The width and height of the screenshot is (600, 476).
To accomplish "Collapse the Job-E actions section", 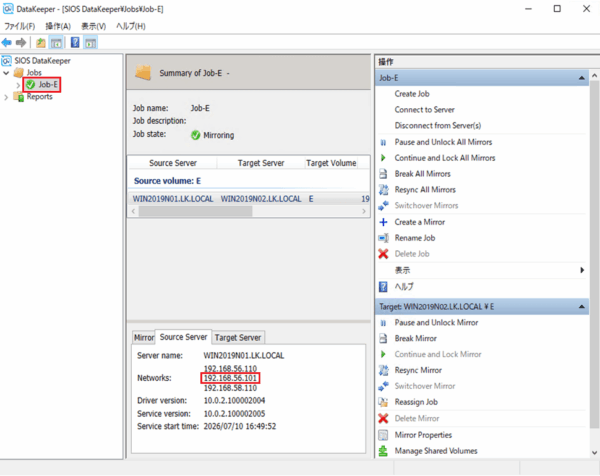I will 582,78.
